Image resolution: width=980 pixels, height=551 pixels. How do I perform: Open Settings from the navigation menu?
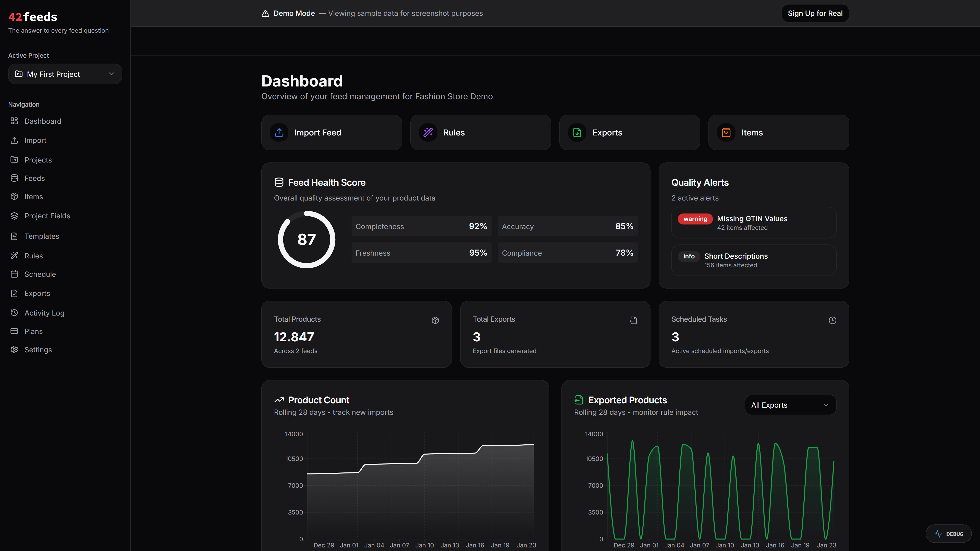pyautogui.click(x=38, y=349)
